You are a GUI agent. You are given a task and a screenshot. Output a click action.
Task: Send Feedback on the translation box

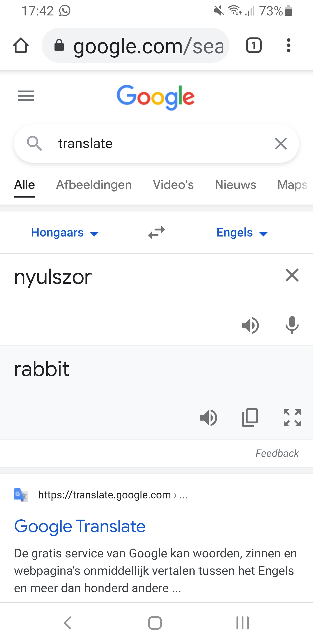point(277,453)
